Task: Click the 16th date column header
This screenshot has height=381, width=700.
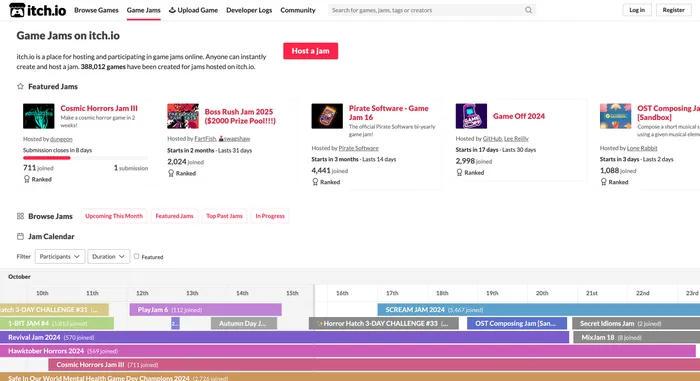Action: pyautogui.click(x=342, y=293)
